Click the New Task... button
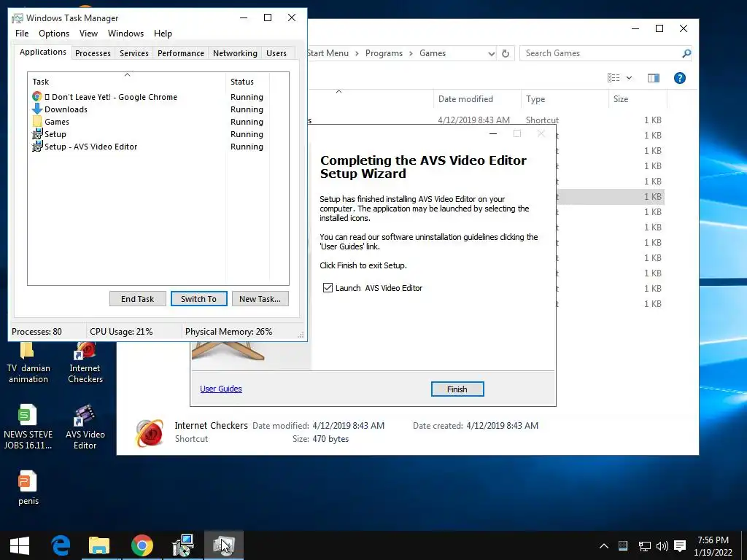747x560 pixels. coord(260,298)
